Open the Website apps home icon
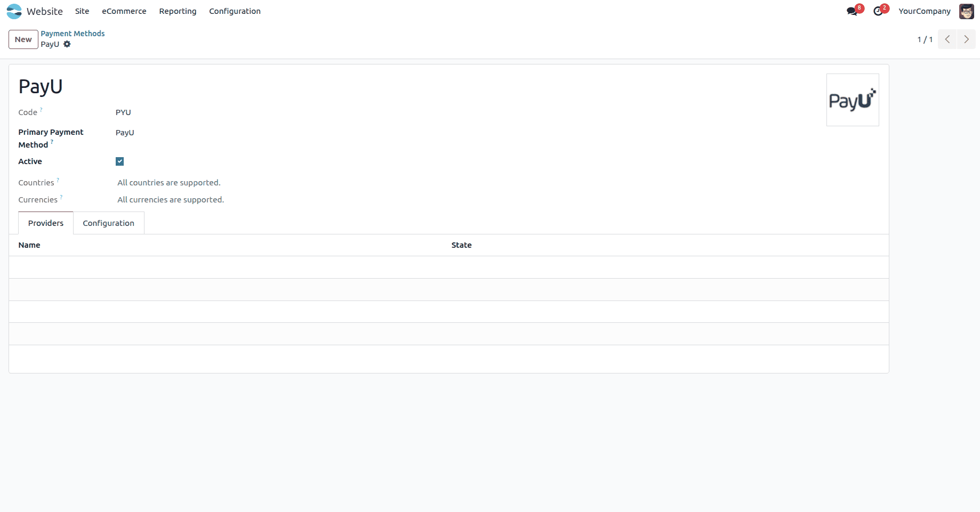This screenshot has width=980, height=512. (x=13, y=11)
